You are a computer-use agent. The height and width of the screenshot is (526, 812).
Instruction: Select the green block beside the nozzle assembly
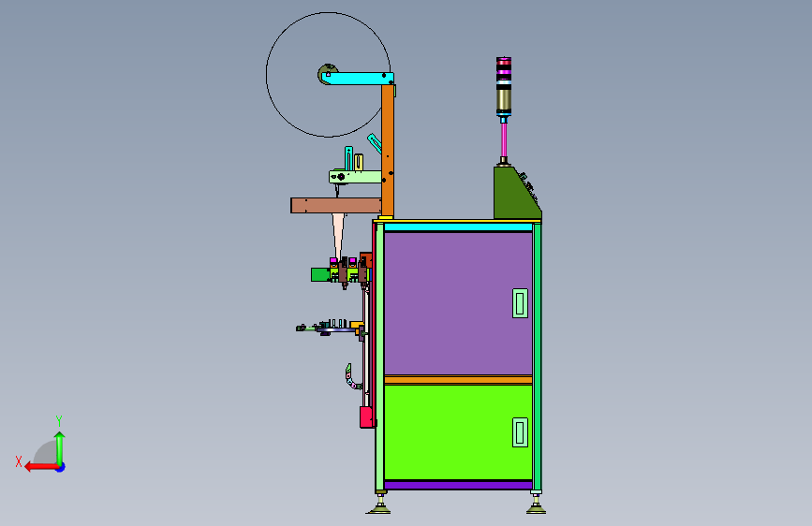320,274
